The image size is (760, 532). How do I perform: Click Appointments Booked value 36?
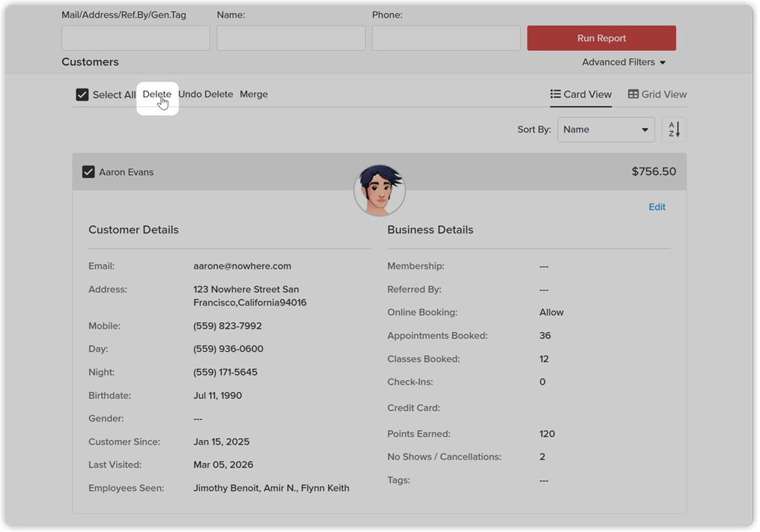pos(545,335)
